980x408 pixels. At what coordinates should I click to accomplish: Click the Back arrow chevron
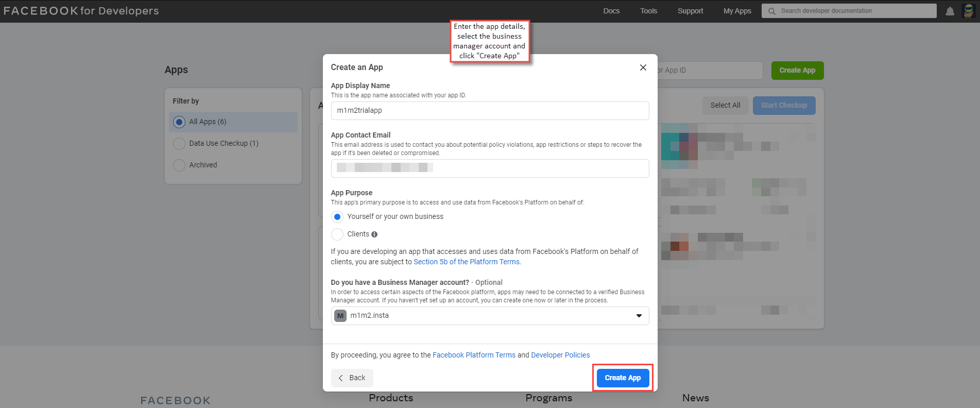coord(340,378)
